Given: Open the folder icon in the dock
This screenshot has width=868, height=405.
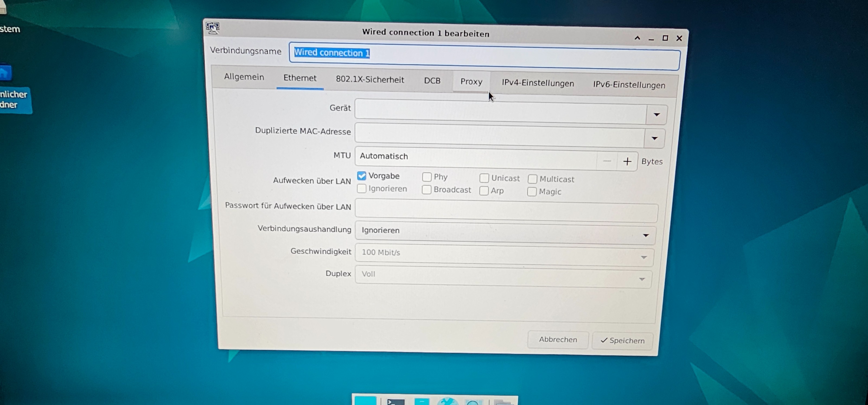Looking at the screenshot, I should click(x=503, y=402).
